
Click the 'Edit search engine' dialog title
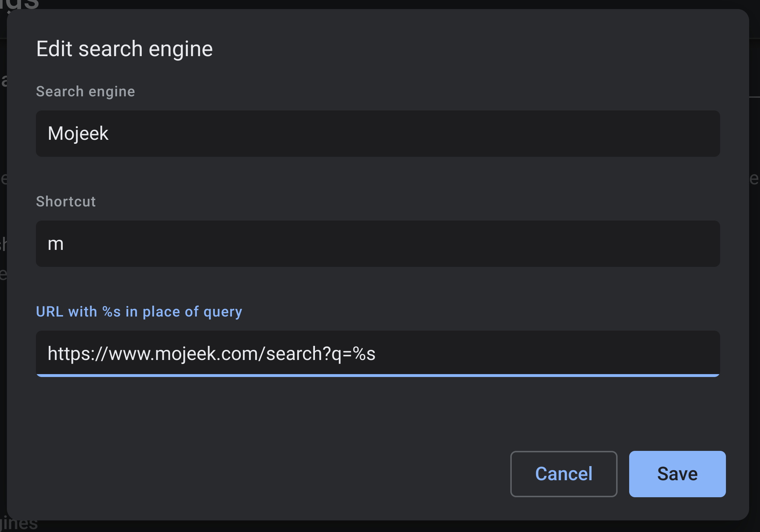(x=124, y=49)
